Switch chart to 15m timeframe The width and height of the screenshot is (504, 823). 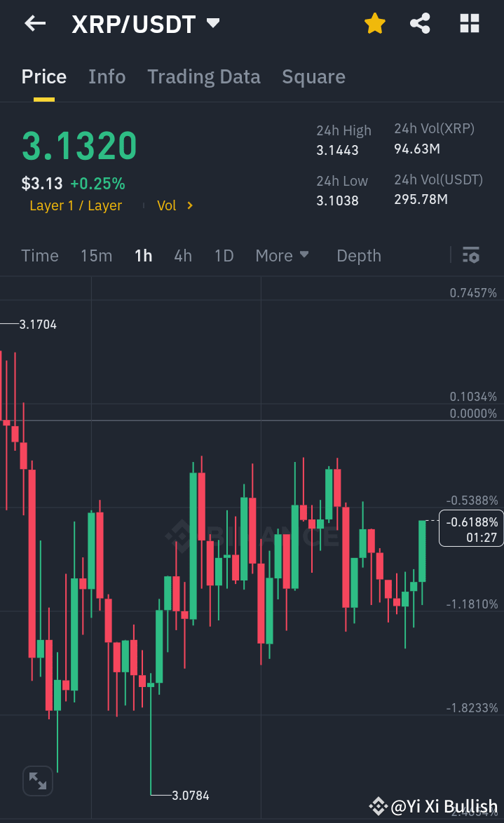(x=96, y=255)
